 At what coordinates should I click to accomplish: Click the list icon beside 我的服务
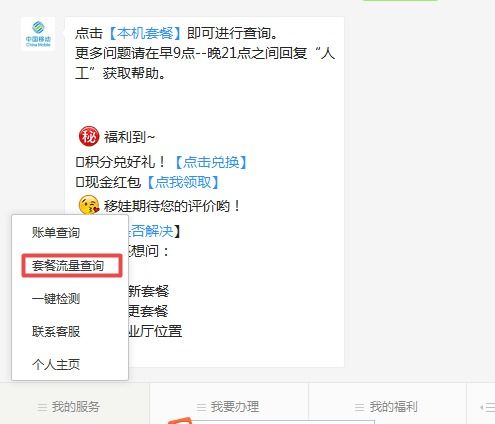[42, 407]
